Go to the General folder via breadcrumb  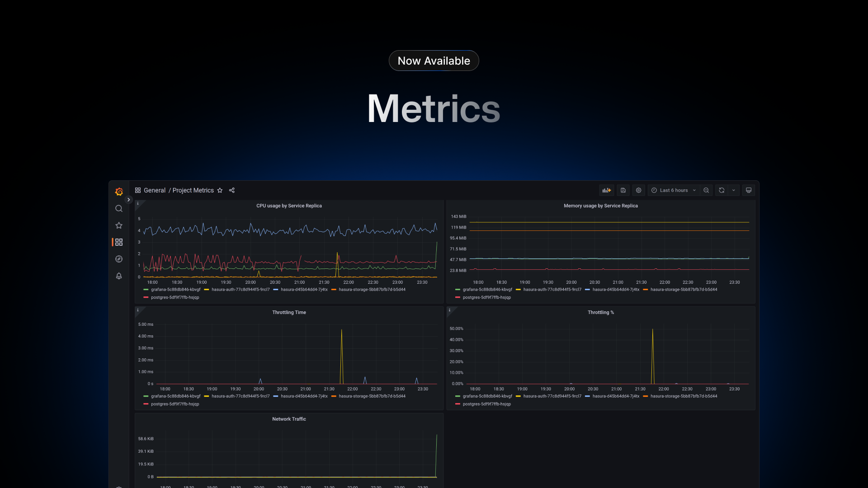tap(155, 190)
